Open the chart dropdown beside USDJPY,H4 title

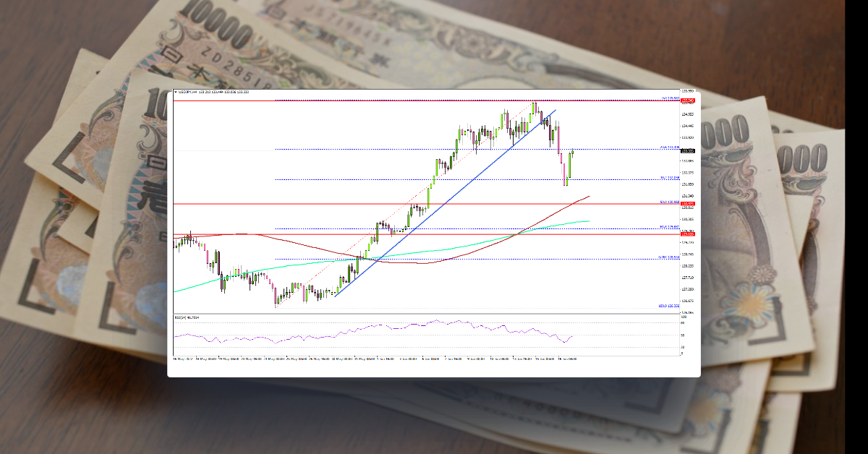pos(176,92)
